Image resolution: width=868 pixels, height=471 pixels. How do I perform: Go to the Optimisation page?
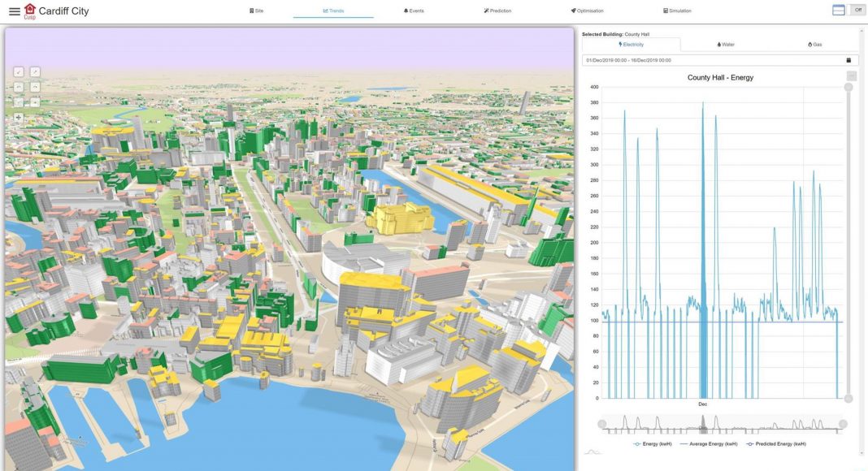tap(587, 11)
